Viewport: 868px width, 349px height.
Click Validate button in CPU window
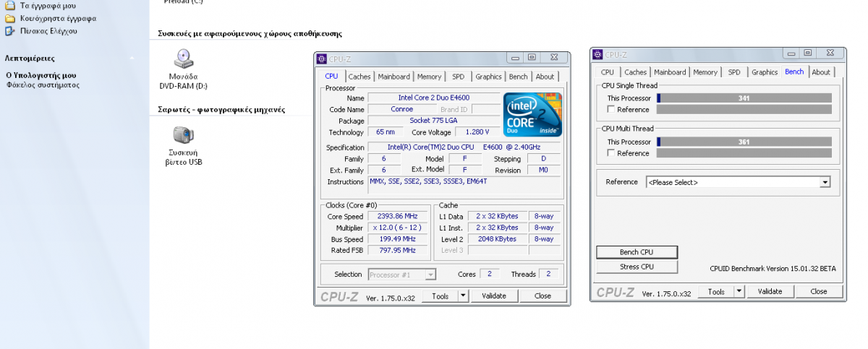click(494, 296)
